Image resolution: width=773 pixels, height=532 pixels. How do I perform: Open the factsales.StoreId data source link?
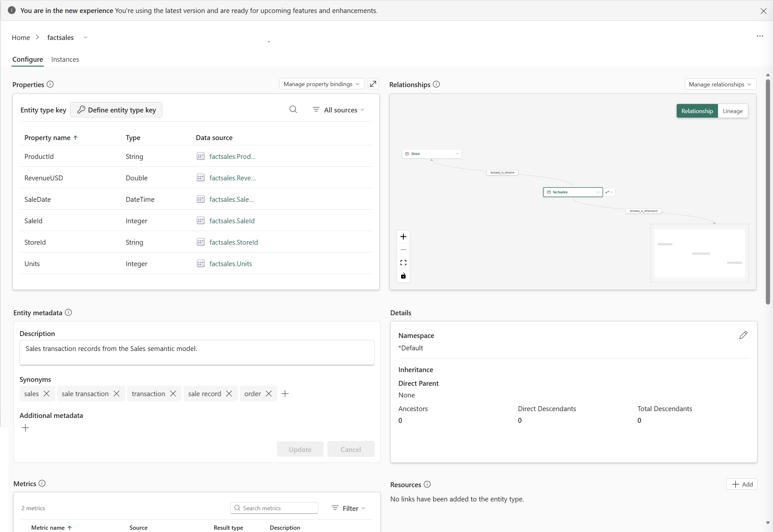click(234, 242)
